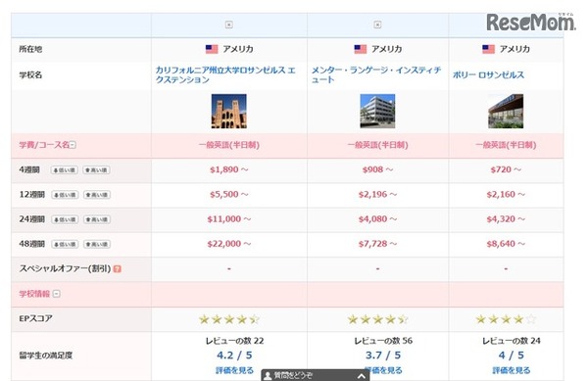Click the EPスコア stars for Poly Los Angeles

point(506,319)
